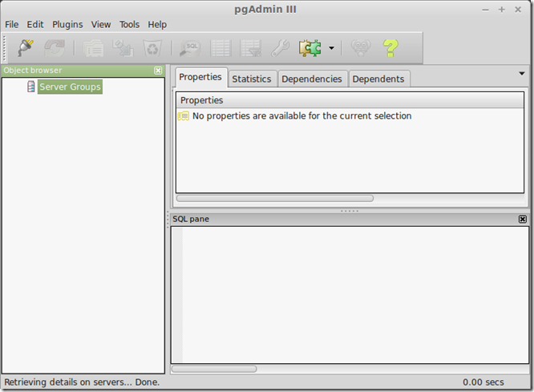Close the pgAdmin III window
Image resolution: width=534 pixels, height=392 pixels.
(x=518, y=10)
